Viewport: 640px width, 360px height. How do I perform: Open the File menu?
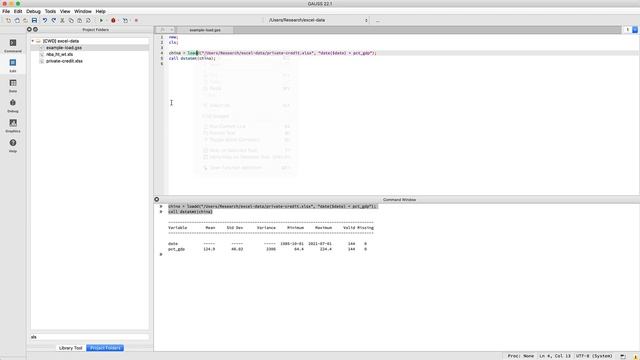[6, 11]
